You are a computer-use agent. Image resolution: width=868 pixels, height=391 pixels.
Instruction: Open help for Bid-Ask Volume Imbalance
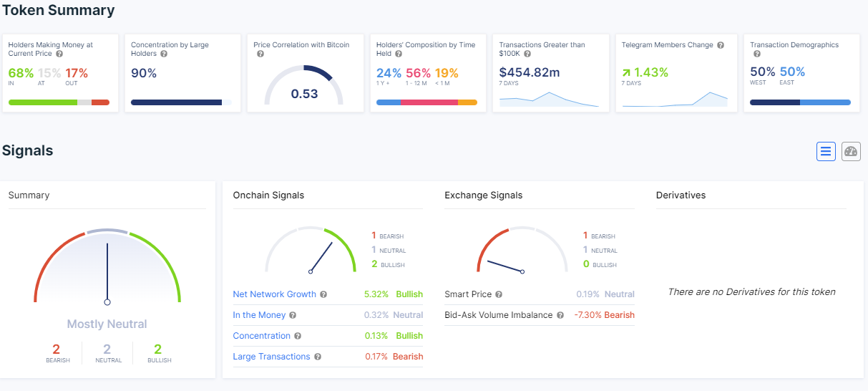click(x=560, y=315)
